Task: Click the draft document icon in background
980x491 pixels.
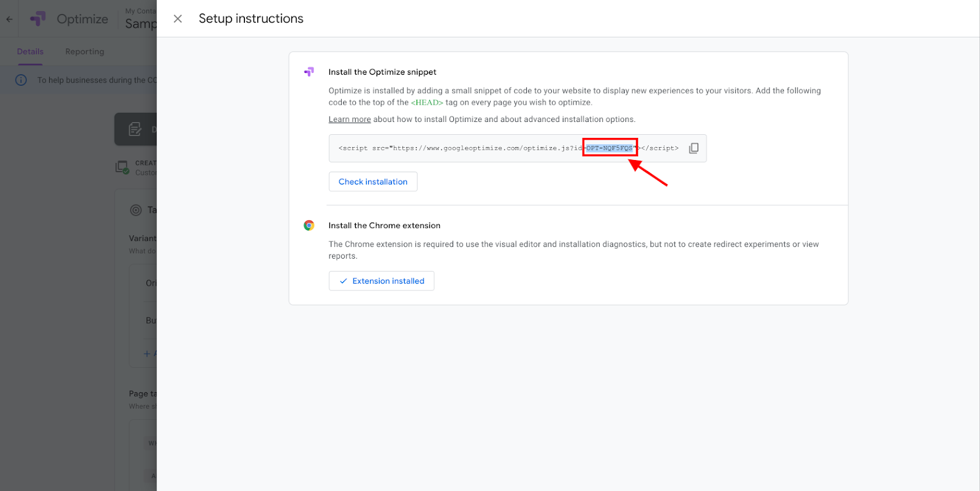Action: click(135, 129)
